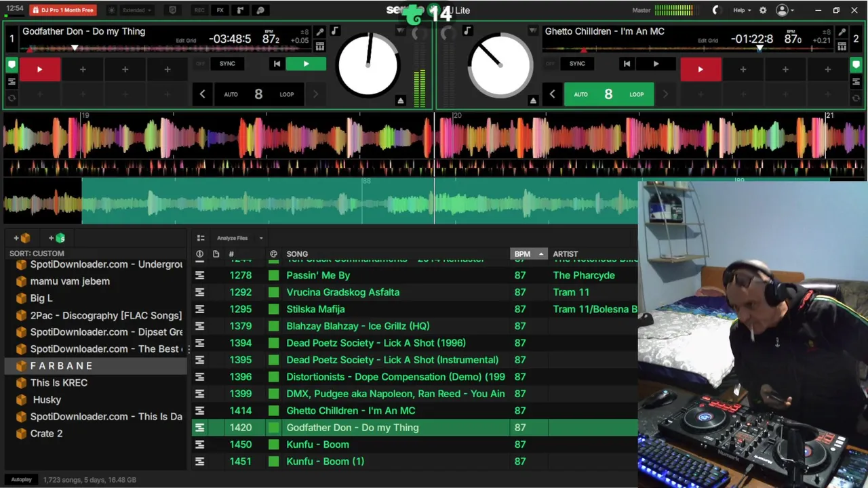Sort by the SONG column header
The image size is (868, 488).
297,254
